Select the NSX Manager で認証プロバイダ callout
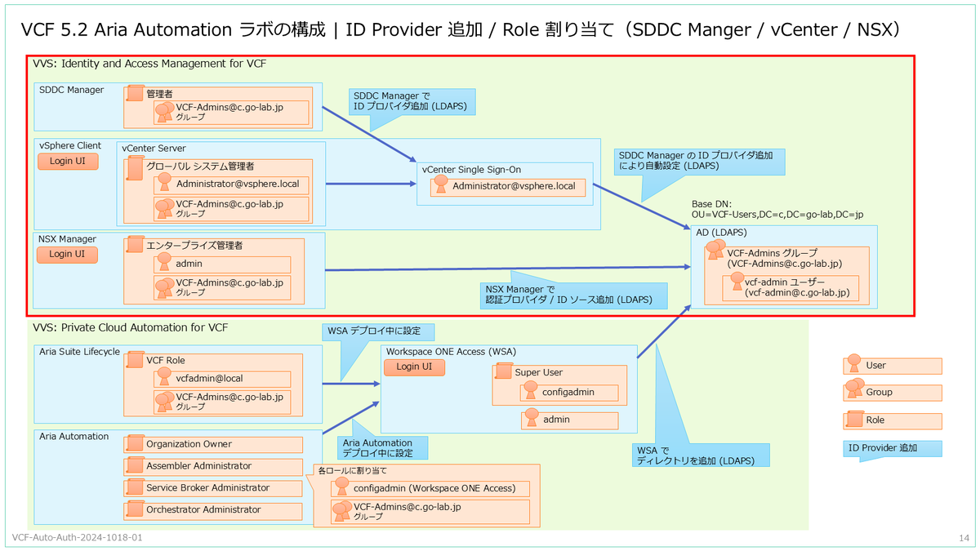The width and height of the screenshot is (980, 551). coord(572,295)
